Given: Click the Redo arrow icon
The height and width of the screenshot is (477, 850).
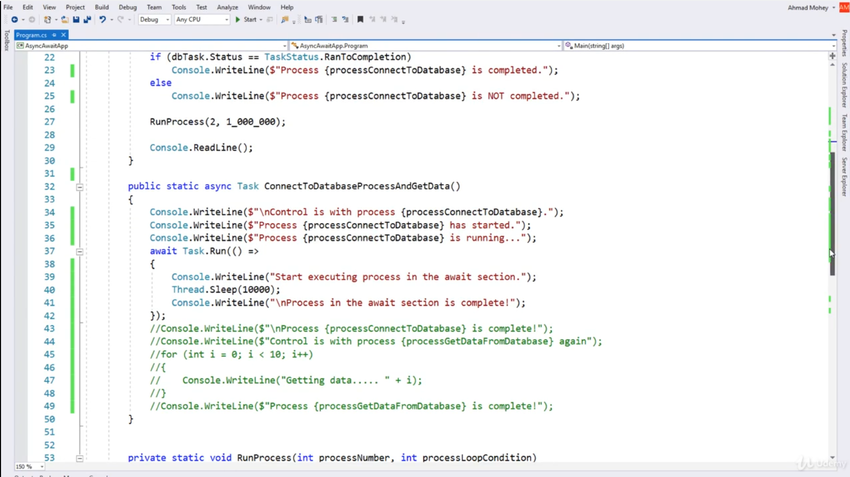Looking at the screenshot, I should (x=120, y=20).
